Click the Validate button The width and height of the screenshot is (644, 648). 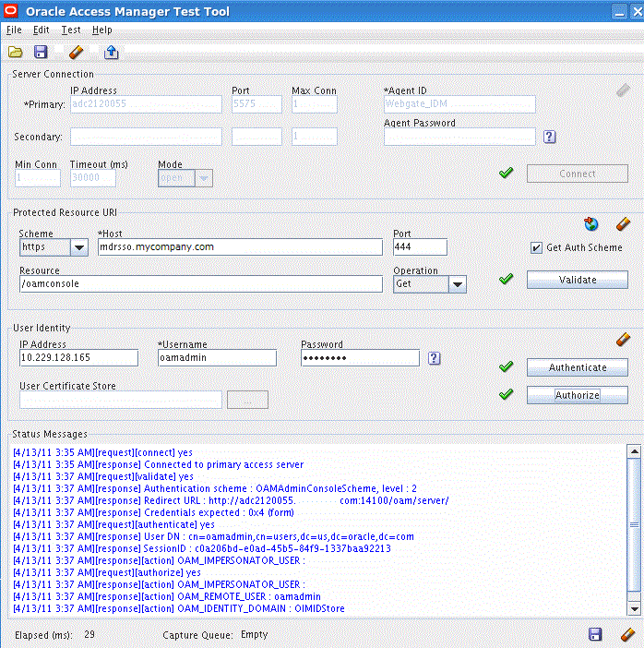(x=577, y=280)
